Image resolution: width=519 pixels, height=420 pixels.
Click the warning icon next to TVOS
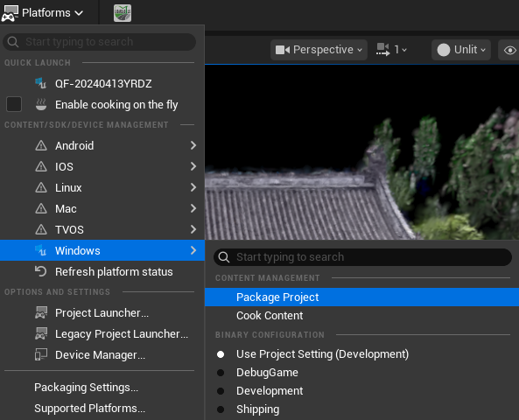pyautogui.click(x=41, y=229)
